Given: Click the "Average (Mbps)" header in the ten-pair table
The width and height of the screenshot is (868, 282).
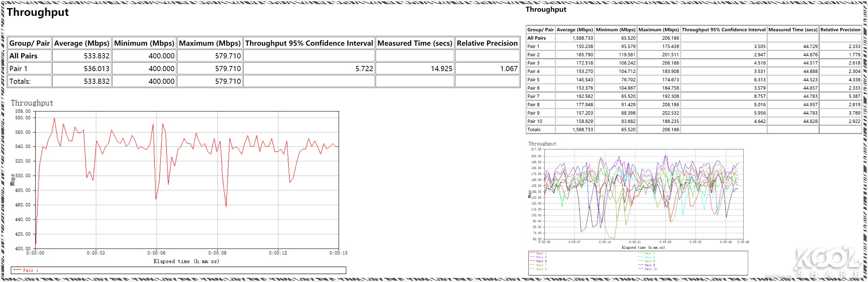Looking at the screenshot, I should pos(575,30).
